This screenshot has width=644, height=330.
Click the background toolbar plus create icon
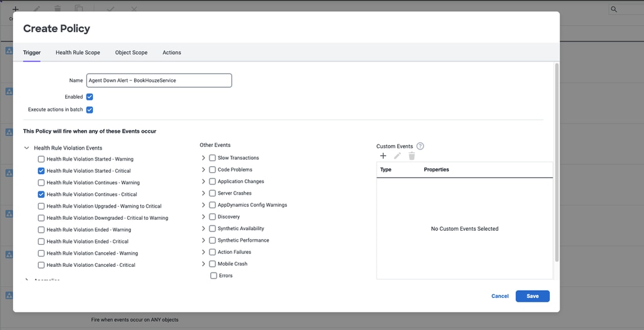(15, 8)
